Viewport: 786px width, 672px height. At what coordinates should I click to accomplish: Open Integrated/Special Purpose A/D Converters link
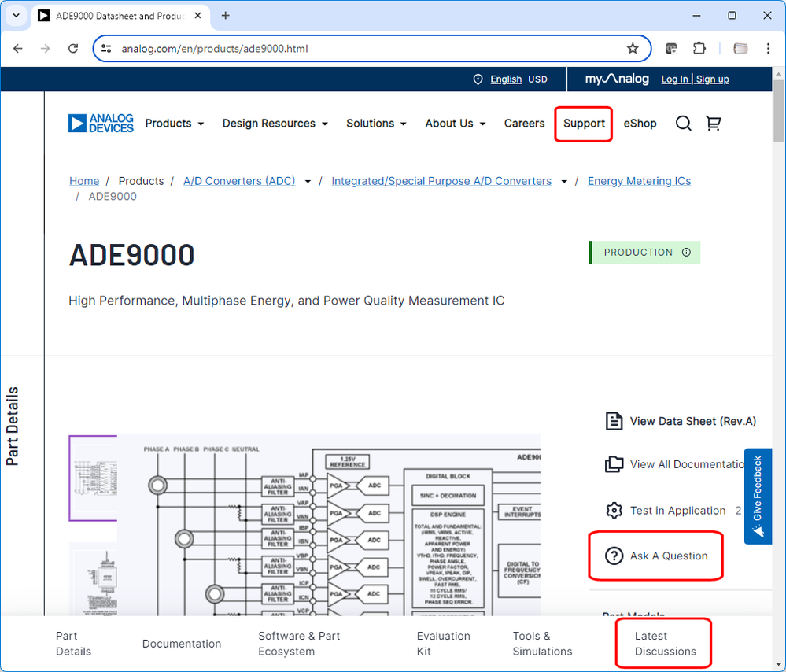[441, 181]
